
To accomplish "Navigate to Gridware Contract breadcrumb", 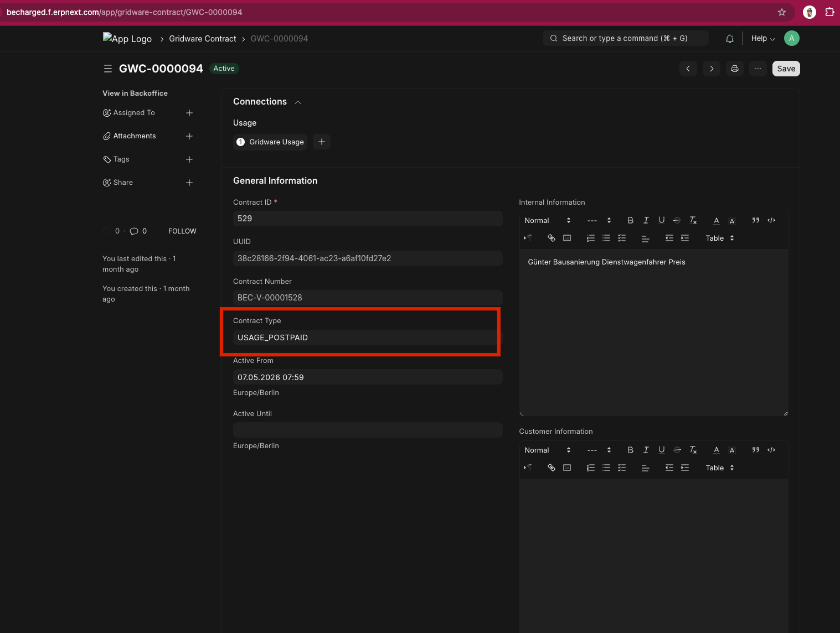I will coord(203,38).
